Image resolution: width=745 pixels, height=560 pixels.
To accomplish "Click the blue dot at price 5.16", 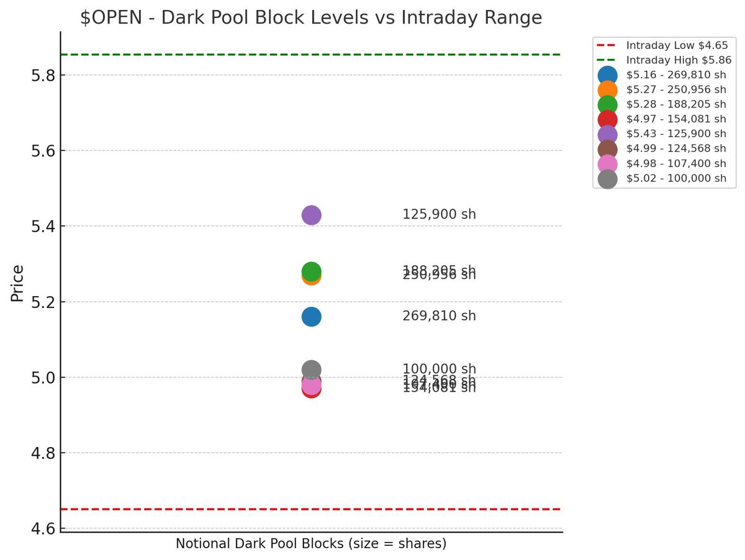I will coord(311,317).
